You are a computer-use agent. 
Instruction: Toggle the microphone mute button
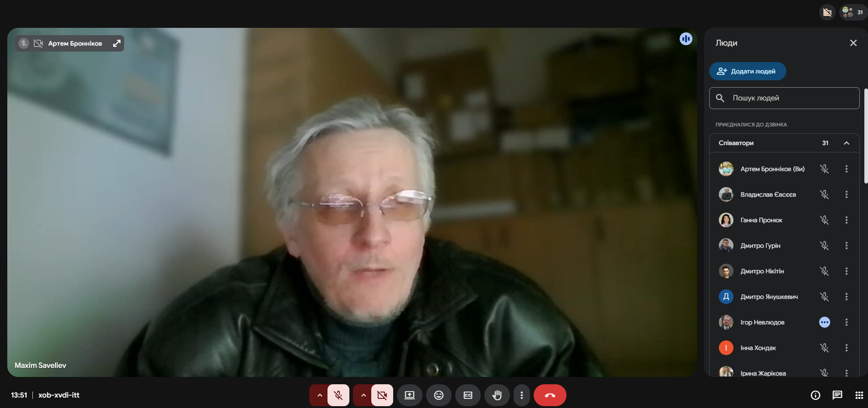click(x=338, y=395)
